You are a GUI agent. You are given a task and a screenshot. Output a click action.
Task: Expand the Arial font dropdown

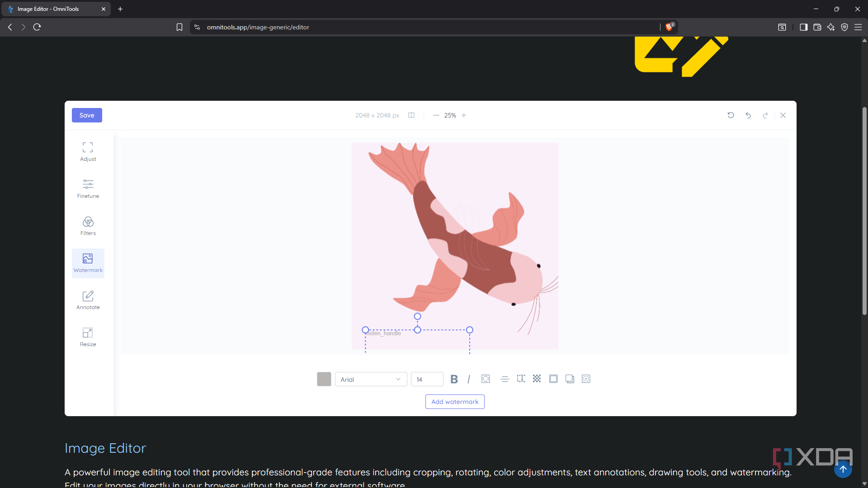371,379
